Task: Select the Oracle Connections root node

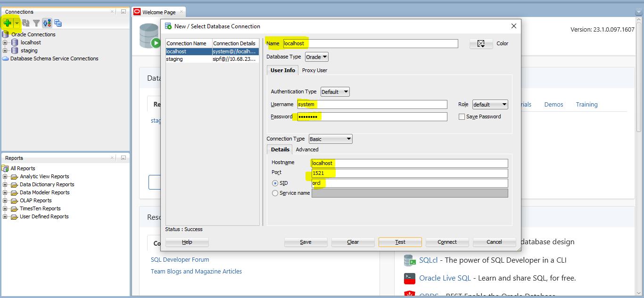Action: click(33, 34)
